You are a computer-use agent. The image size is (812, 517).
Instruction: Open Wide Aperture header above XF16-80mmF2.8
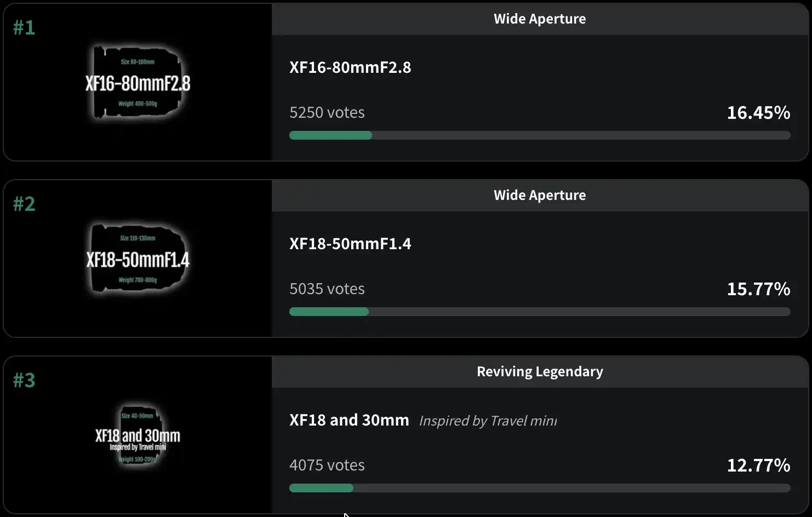(540, 19)
